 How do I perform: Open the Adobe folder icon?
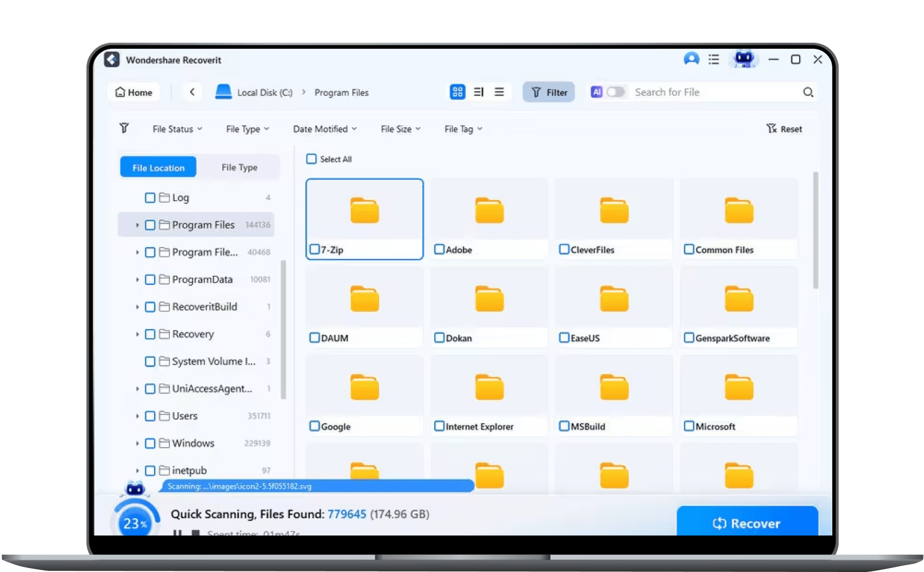pyautogui.click(x=489, y=211)
